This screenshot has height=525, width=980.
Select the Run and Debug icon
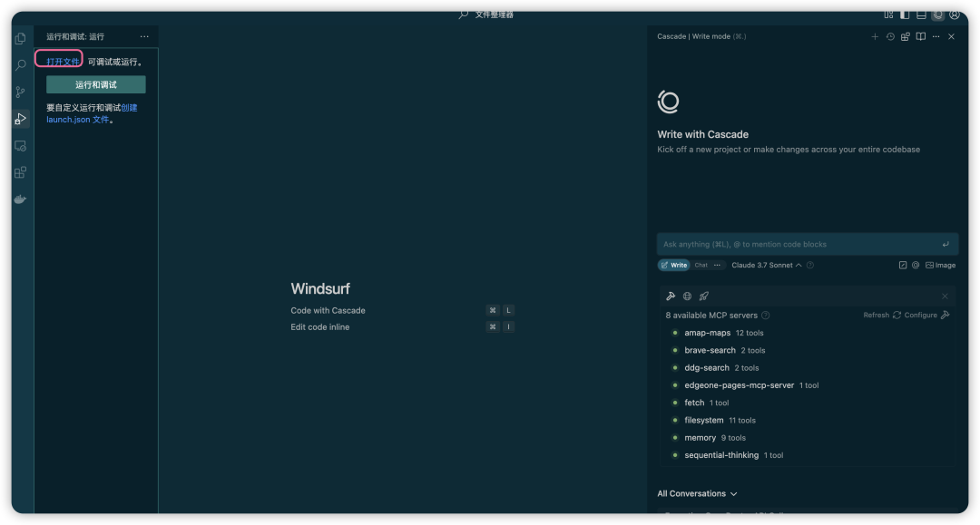coord(20,119)
